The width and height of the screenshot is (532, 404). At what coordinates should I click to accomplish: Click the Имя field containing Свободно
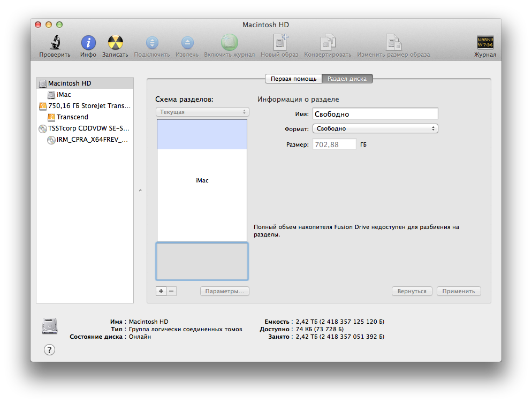(375, 114)
